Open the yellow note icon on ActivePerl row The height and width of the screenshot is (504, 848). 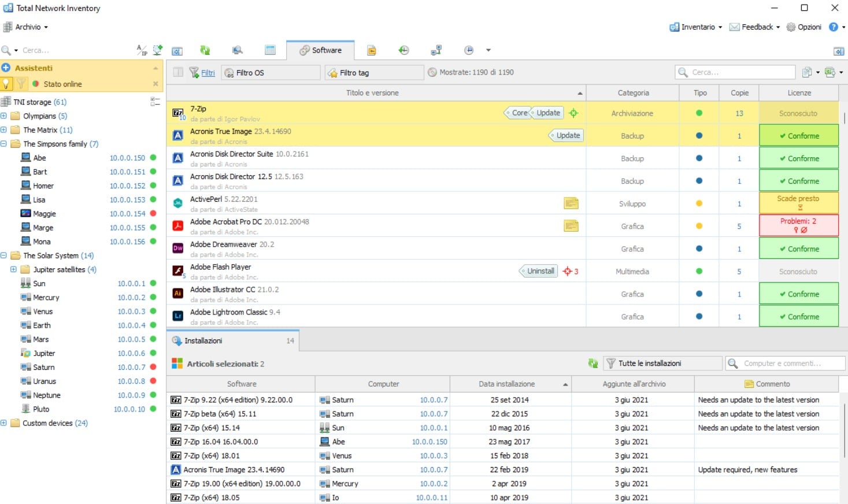(x=571, y=203)
